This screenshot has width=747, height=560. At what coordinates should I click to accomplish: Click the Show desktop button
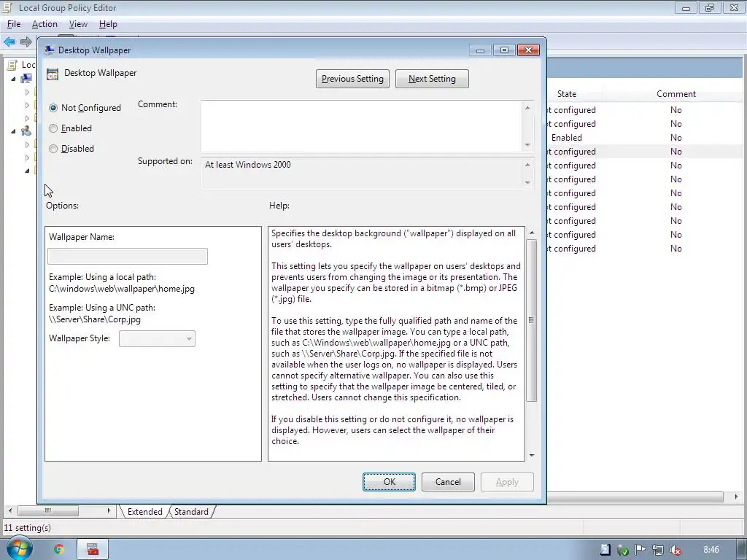tap(742, 550)
